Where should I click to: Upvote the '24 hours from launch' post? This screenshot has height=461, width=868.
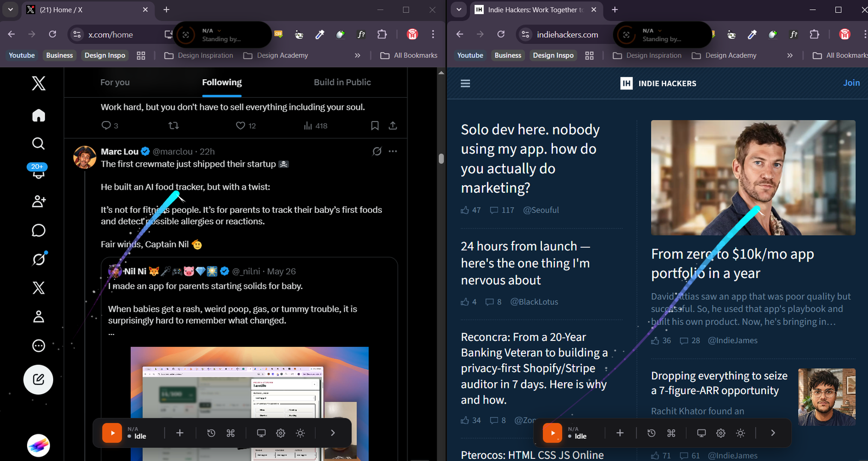click(x=465, y=302)
